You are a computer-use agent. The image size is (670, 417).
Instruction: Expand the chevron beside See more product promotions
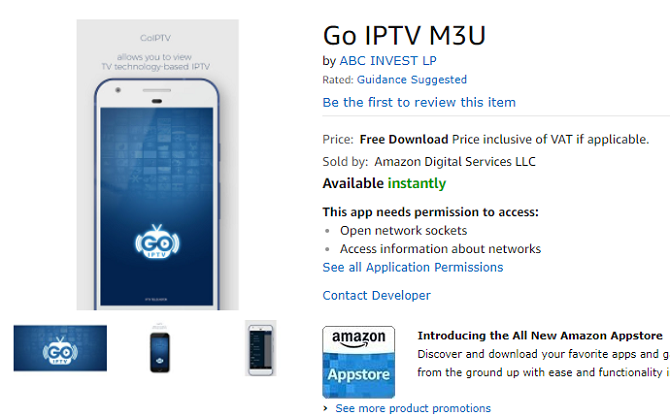(326, 408)
